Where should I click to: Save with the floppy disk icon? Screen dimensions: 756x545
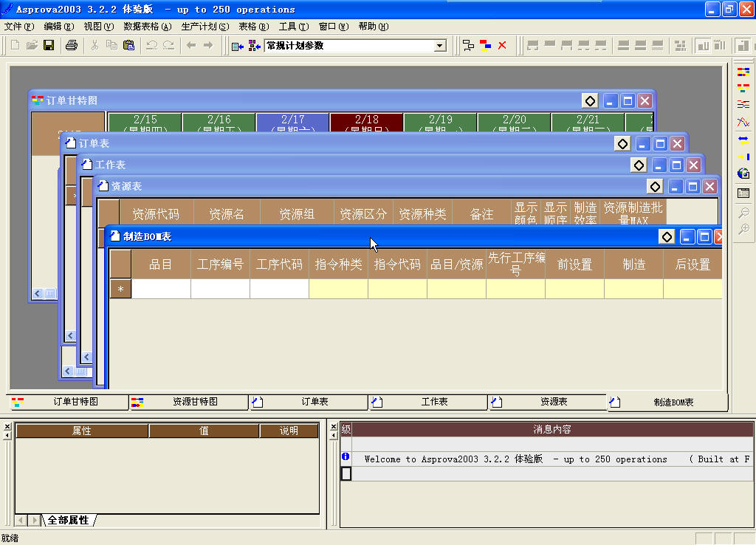[49, 45]
